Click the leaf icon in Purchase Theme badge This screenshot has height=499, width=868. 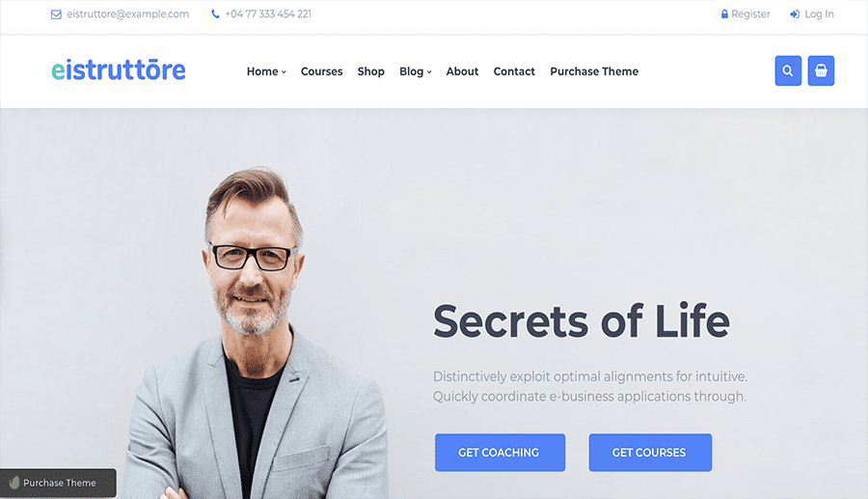[x=14, y=483]
